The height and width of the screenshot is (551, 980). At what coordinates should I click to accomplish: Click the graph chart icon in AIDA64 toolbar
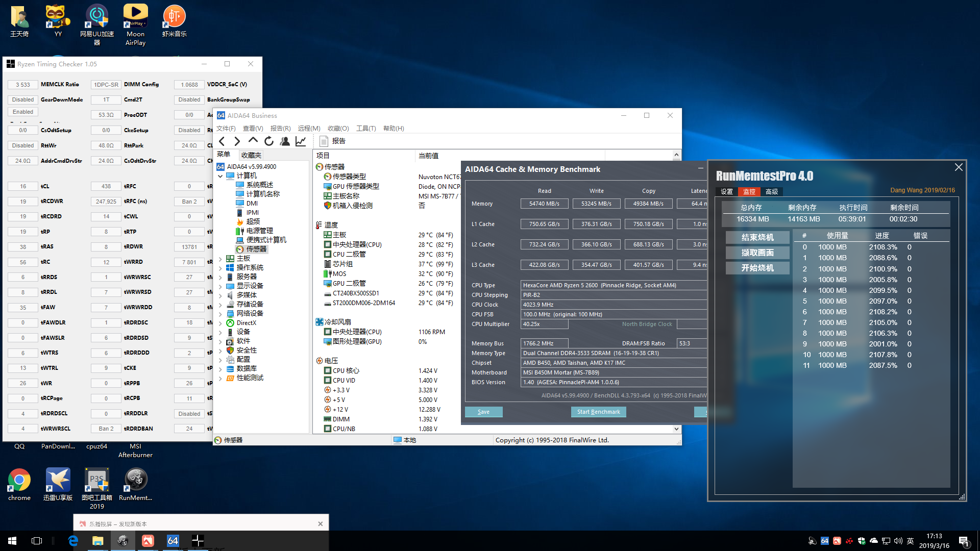click(x=300, y=141)
